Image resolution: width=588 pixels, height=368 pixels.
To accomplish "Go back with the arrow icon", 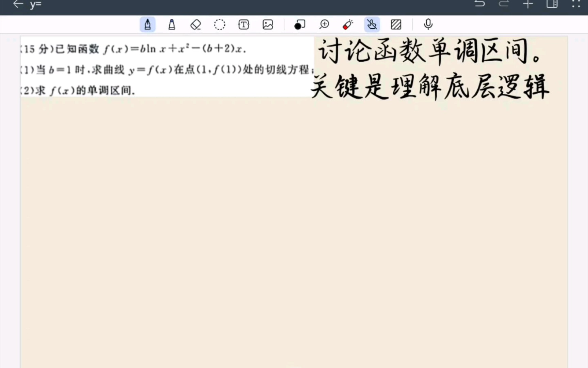I will tap(18, 4).
